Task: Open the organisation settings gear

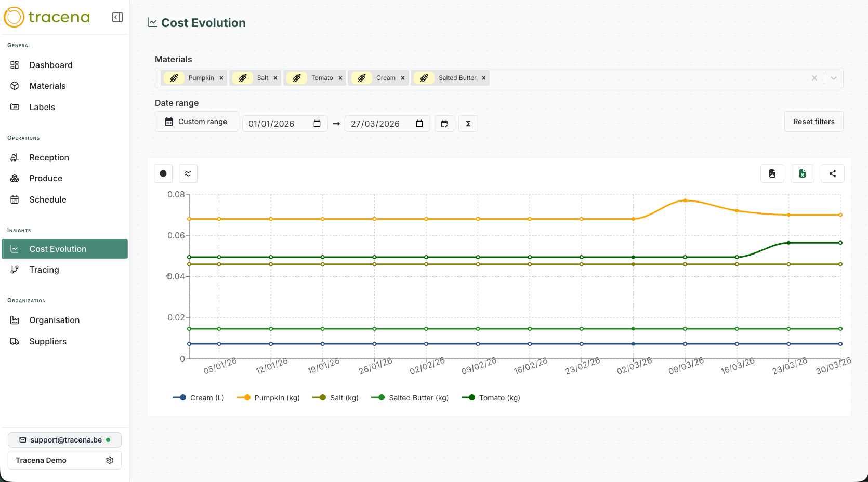Action: point(110,460)
